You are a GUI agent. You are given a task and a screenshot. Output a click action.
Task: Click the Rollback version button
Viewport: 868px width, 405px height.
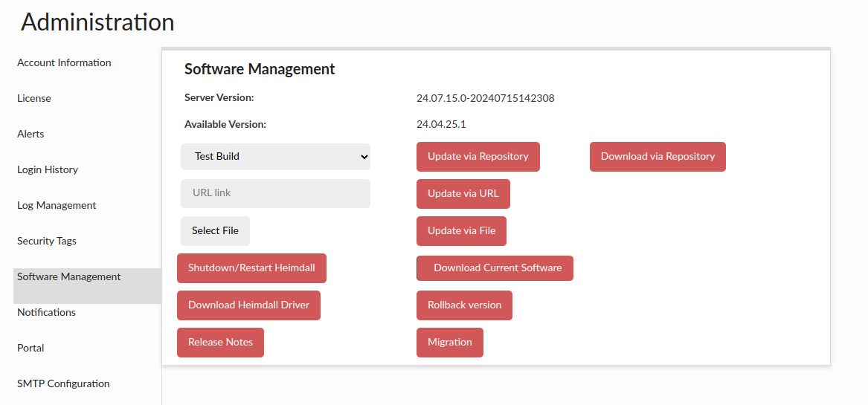click(x=464, y=305)
